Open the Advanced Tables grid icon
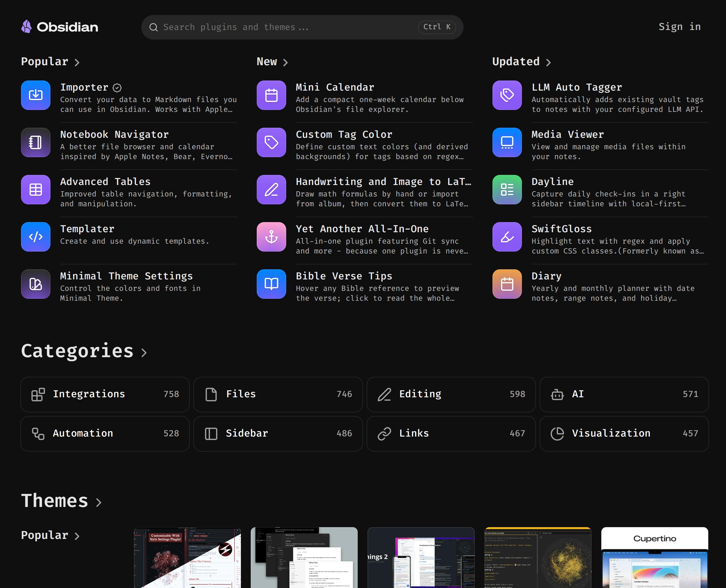This screenshot has height=588, width=726. point(35,190)
